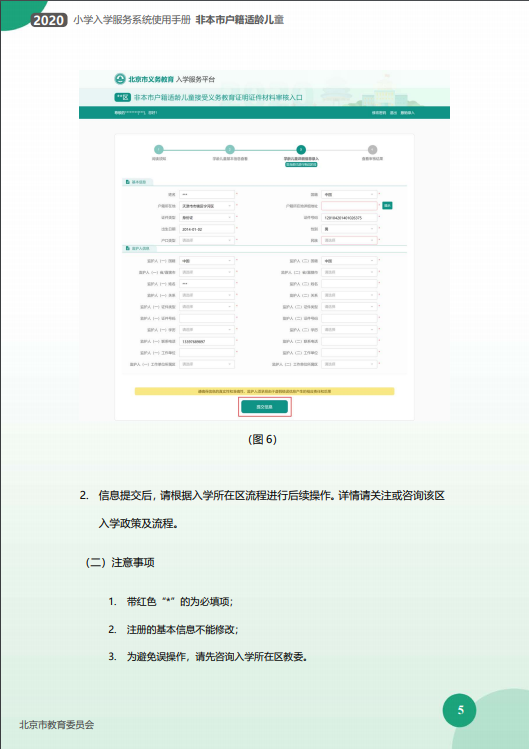The height and width of the screenshot is (749, 529).
Task: Open the 监护人(一) 国籍 dropdown
Action: (x=207, y=261)
